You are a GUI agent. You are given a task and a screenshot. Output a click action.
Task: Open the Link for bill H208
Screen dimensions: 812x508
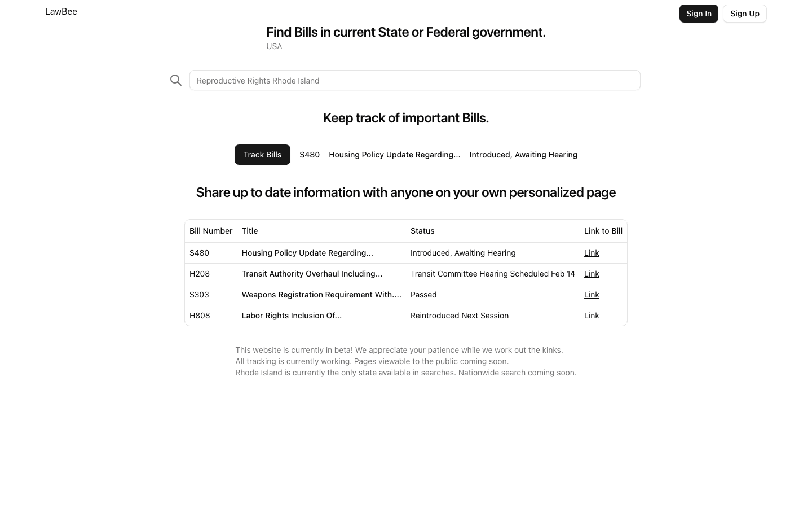tap(592, 274)
